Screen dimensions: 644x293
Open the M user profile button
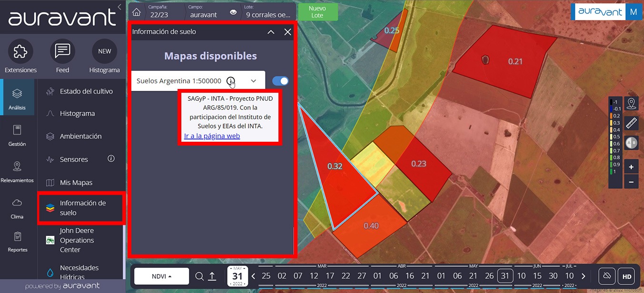point(634,12)
